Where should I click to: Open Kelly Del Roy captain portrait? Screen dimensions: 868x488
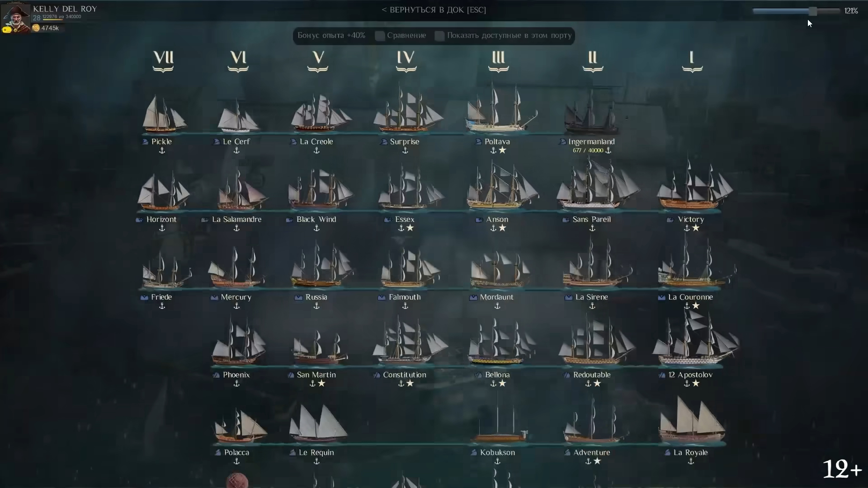(16, 18)
